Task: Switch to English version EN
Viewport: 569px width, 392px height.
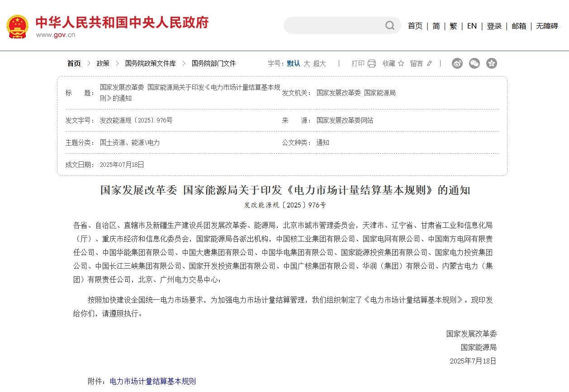Action: pos(472,26)
